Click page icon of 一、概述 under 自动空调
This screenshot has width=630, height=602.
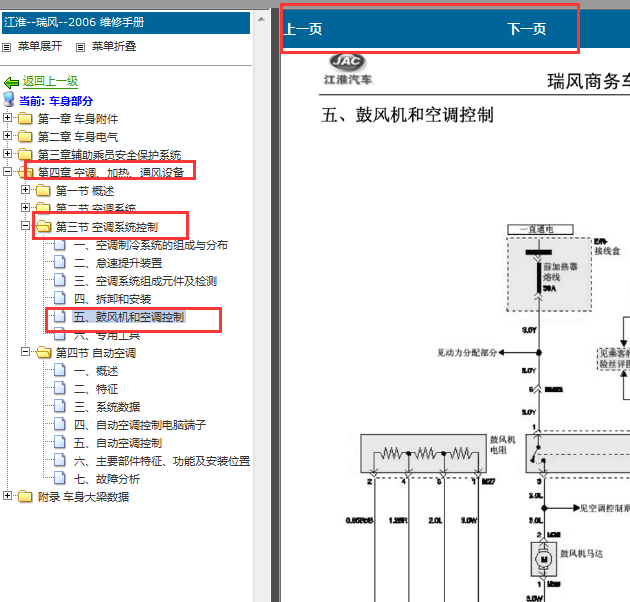click(60, 371)
